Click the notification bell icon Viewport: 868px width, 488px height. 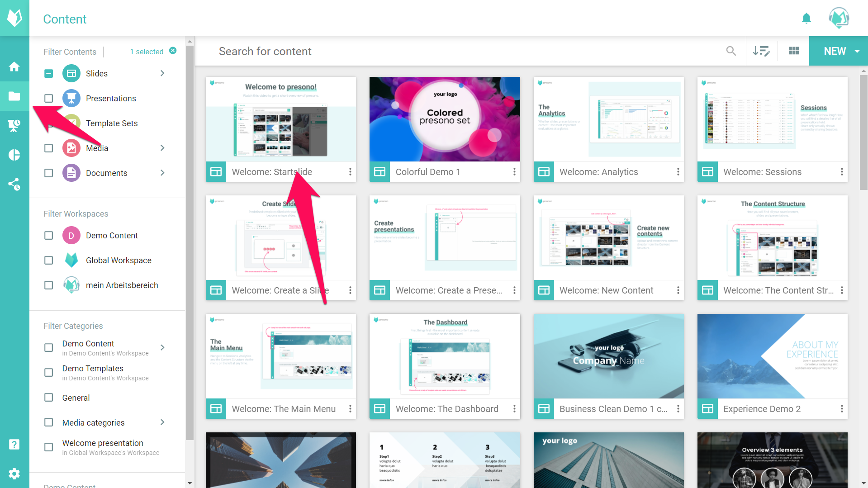tap(806, 19)
